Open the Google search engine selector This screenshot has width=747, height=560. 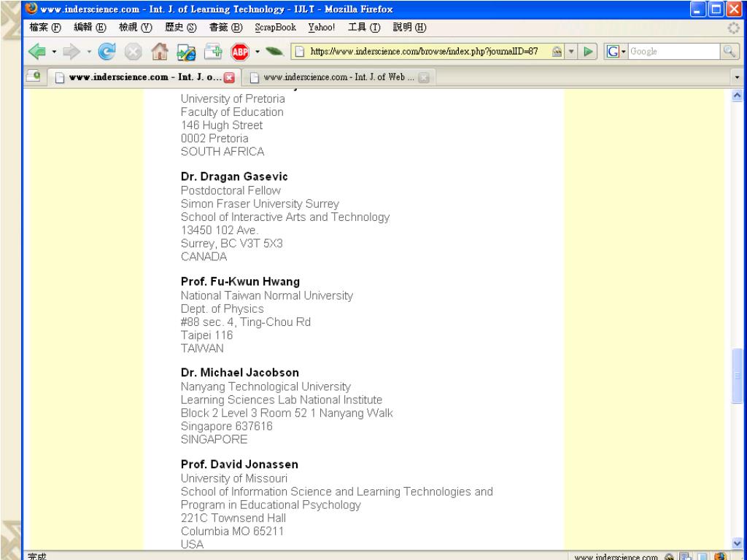click(x=616, y=52)
